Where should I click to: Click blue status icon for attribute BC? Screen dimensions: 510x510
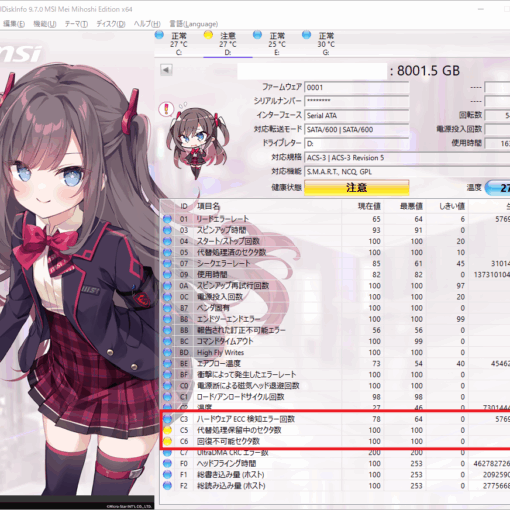pos(167,341)
